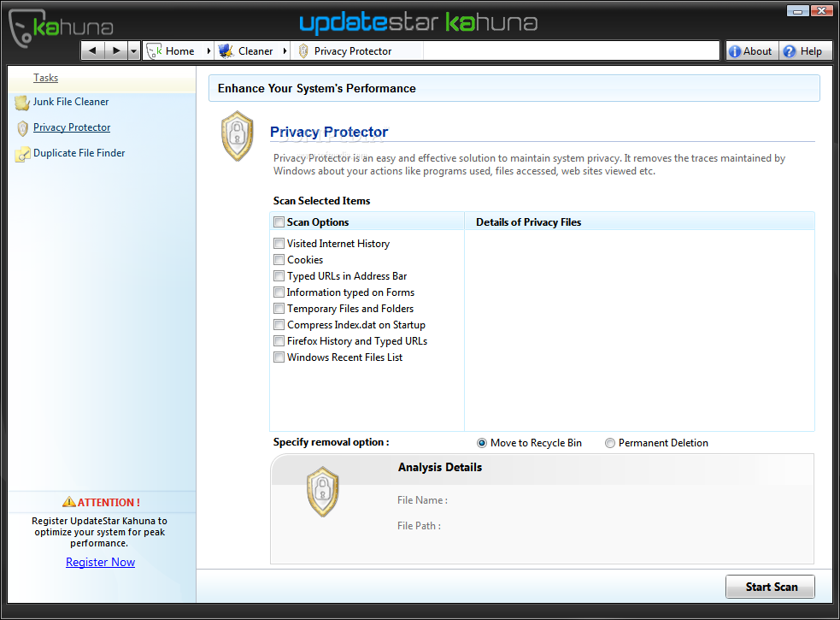Click the Cleaner breadcrumb icon
The width and height of the screenshot is (840, 620).
pyautogui.click(x=226, y=51)
